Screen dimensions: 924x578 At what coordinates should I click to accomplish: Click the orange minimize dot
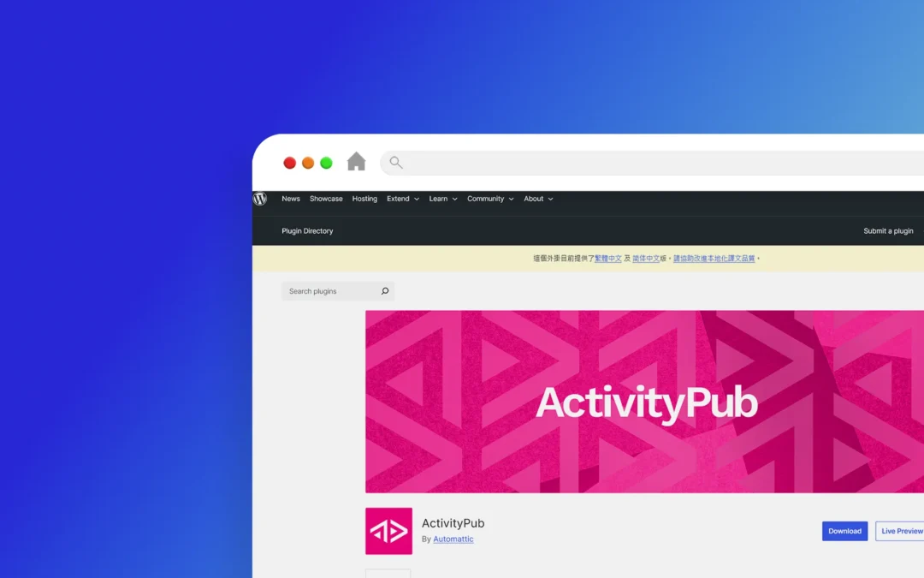[x=308, y=163]
